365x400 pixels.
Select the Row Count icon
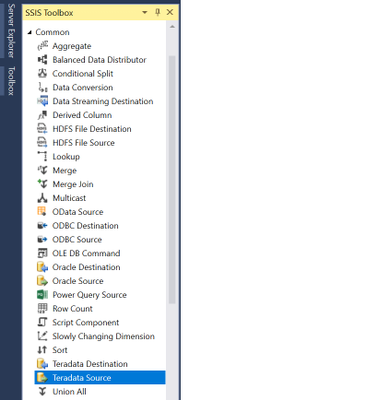[42, 309]
